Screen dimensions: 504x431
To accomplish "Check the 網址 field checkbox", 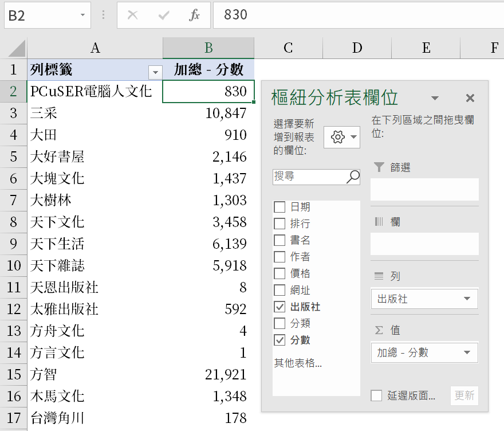I will [x=279, y=290].
